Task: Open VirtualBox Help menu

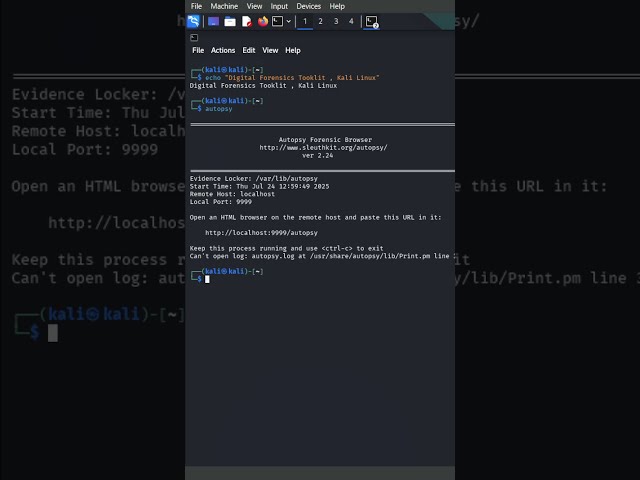Action: pyautogui.click(x=337, y=6)
